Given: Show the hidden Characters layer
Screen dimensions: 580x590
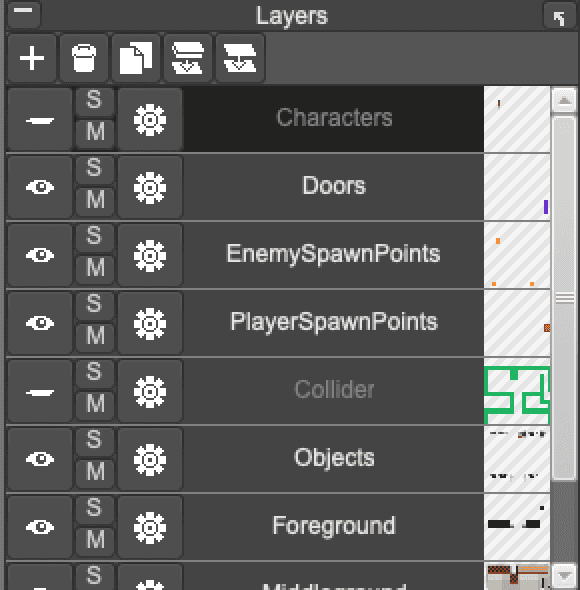Looking at the screenshot, I should click(40, 120).
